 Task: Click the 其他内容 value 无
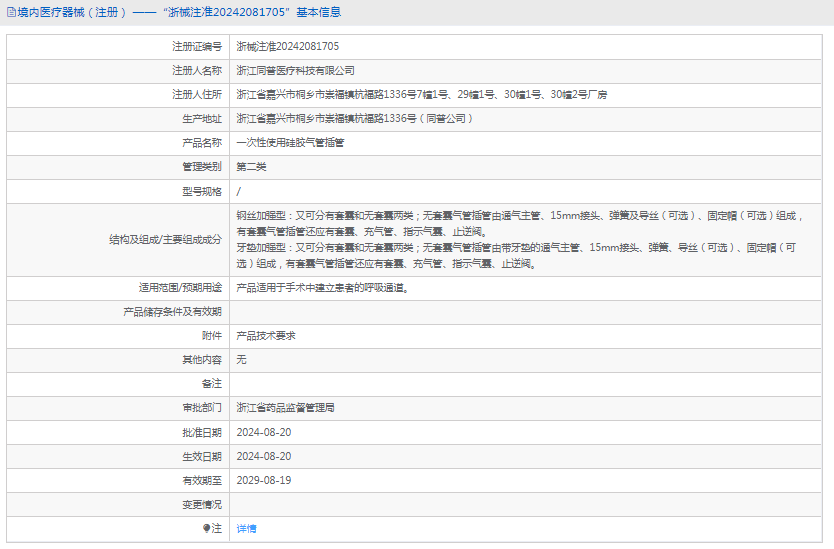point(241,359)
